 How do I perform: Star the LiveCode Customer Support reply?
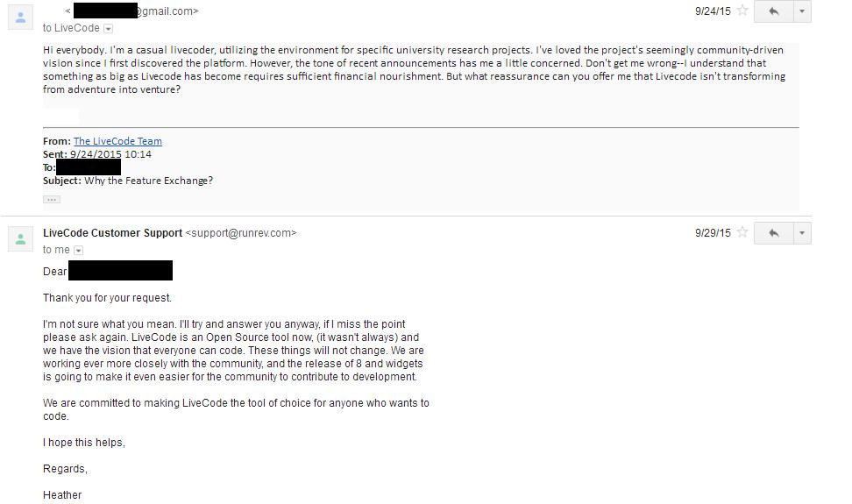(742, 232)
